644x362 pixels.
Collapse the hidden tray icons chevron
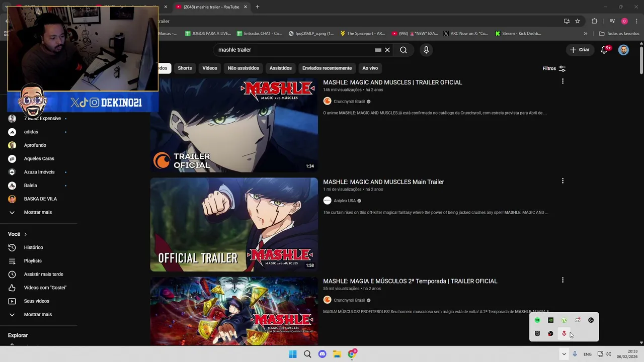[564, 354]
